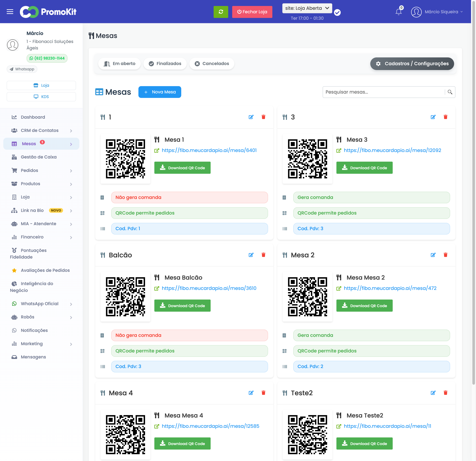Edit the Teste2 table
476x461 pixels.
(433, 393)
